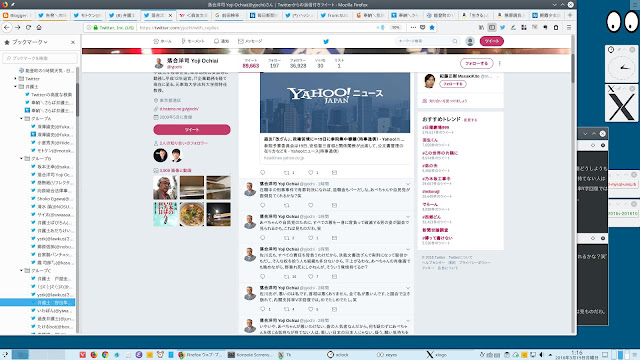Open the Pocket save icon in address bar
This screenshot has height=360, width=640.
click(x=422, y=27)
